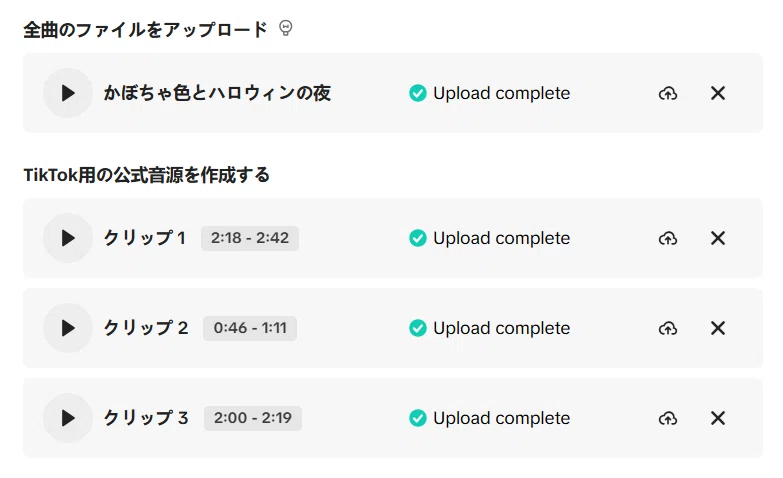This screenshot has height=478, width=783.
Task: Remove the full song upload
Action: point(718,93)
